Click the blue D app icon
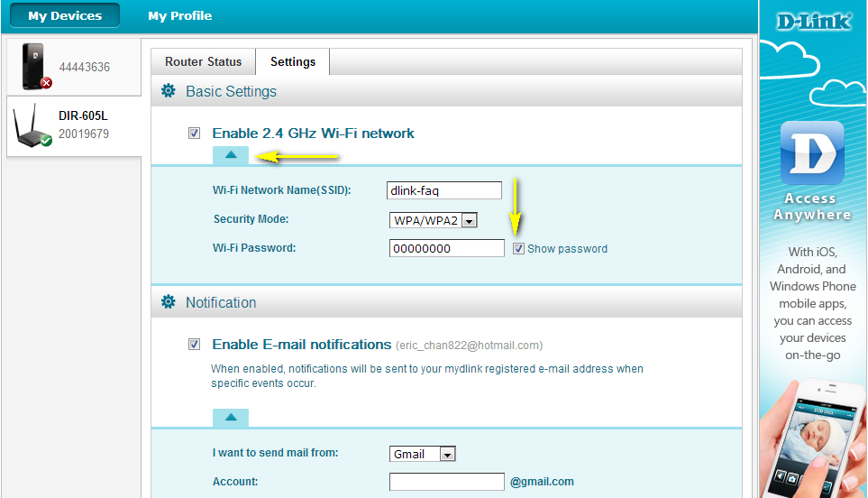This screenshot has height=498, width=868. click(x=811, y=152)
